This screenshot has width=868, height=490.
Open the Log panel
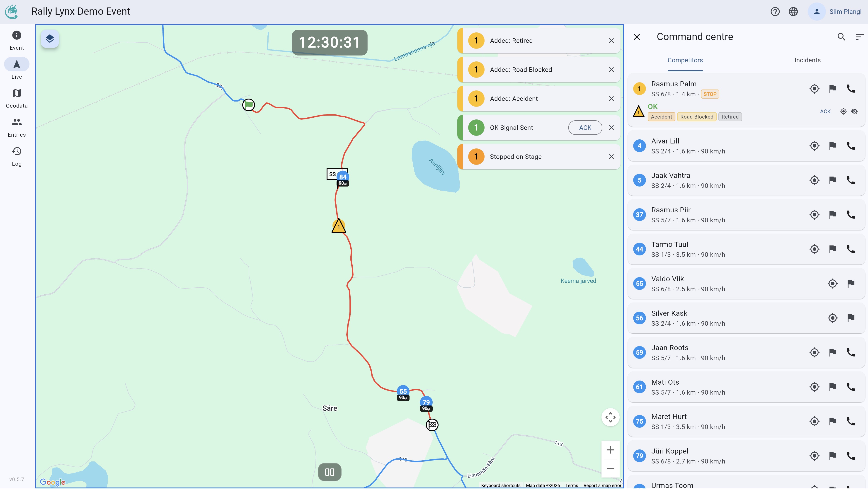(16, 155)
